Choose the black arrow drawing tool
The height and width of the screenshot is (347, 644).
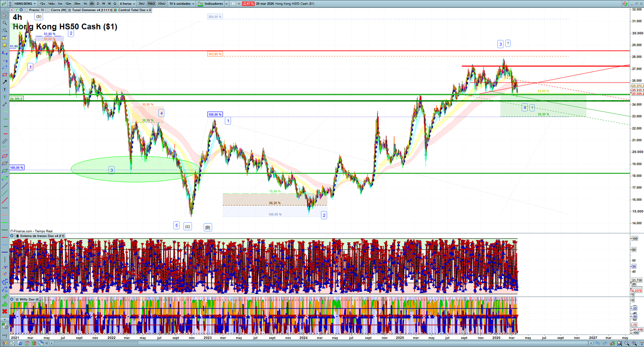pos(4,82)
